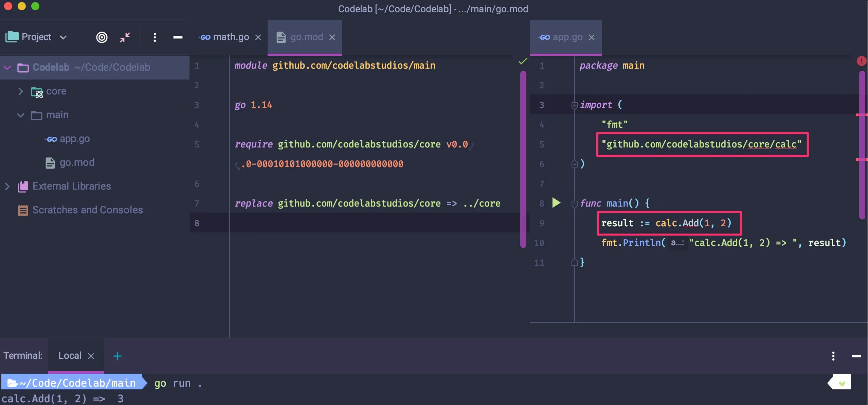Click the collapse all icon in Project panel
Image resolution: width=868 pixels, height=405 pixels.
[125, 37]
